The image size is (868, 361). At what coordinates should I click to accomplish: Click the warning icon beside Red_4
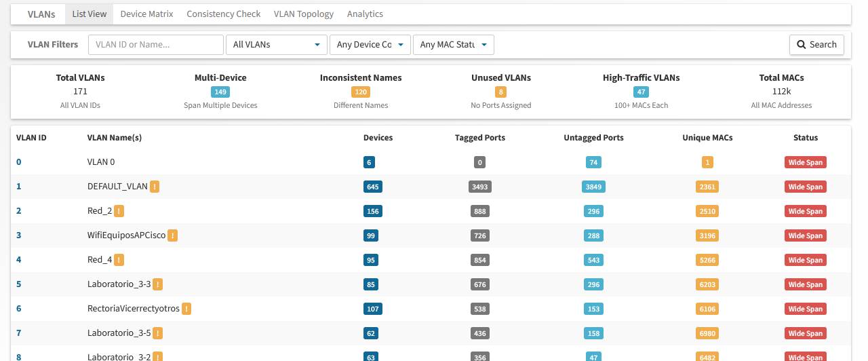119,260
